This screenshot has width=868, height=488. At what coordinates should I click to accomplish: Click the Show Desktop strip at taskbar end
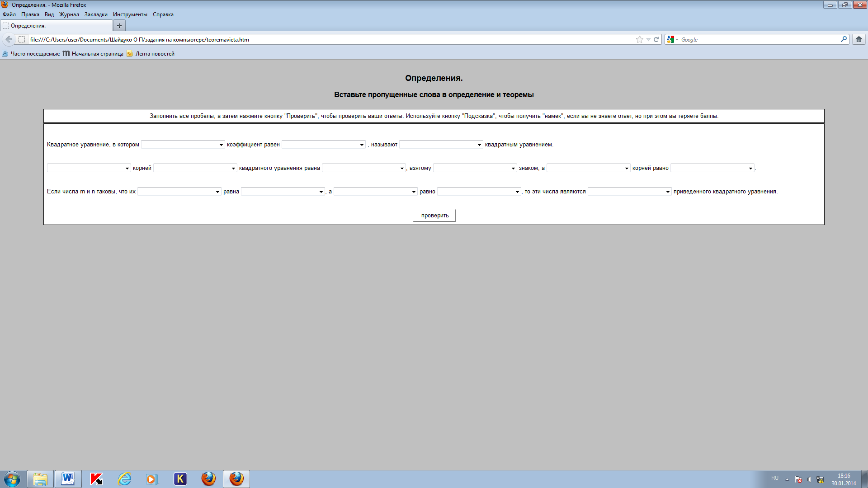point(865,479)
